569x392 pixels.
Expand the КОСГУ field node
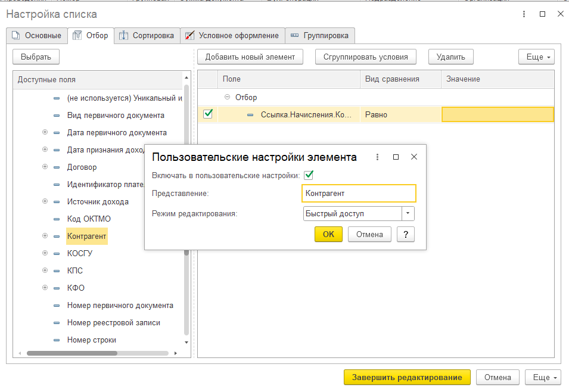tap(45, 253)
